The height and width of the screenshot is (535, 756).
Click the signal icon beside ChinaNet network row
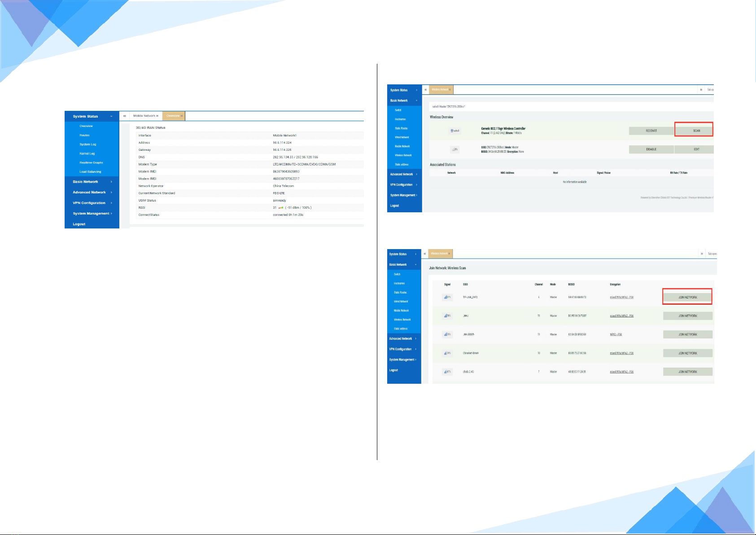point(447,353)
